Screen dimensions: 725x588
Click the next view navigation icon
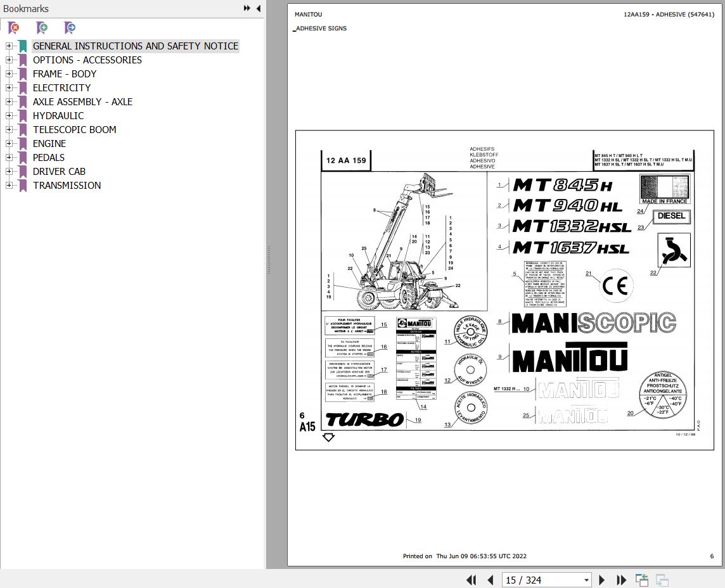pyautogui.click(x=662, y=580)
